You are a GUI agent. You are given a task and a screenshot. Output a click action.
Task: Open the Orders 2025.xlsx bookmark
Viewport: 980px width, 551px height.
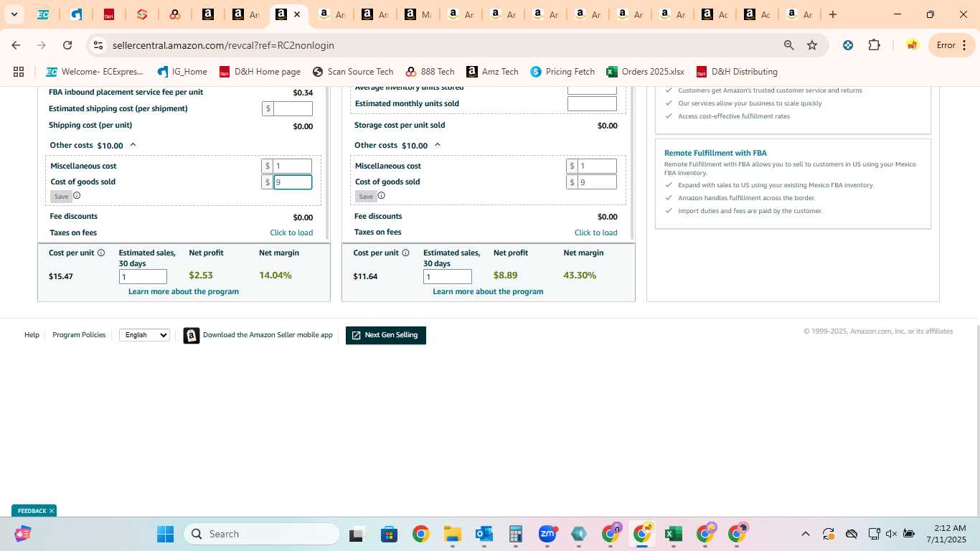click(645, 72)
